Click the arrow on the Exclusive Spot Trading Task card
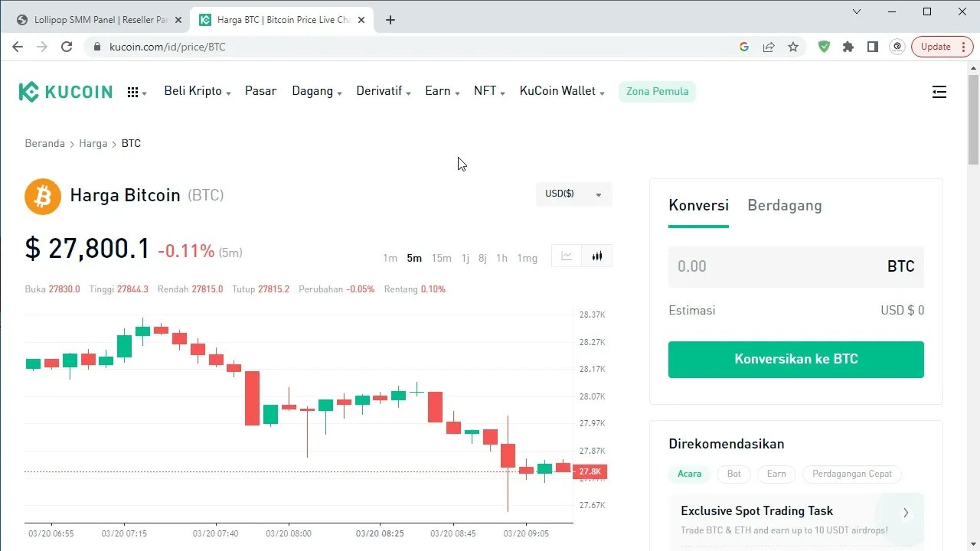 click(906, 513)
